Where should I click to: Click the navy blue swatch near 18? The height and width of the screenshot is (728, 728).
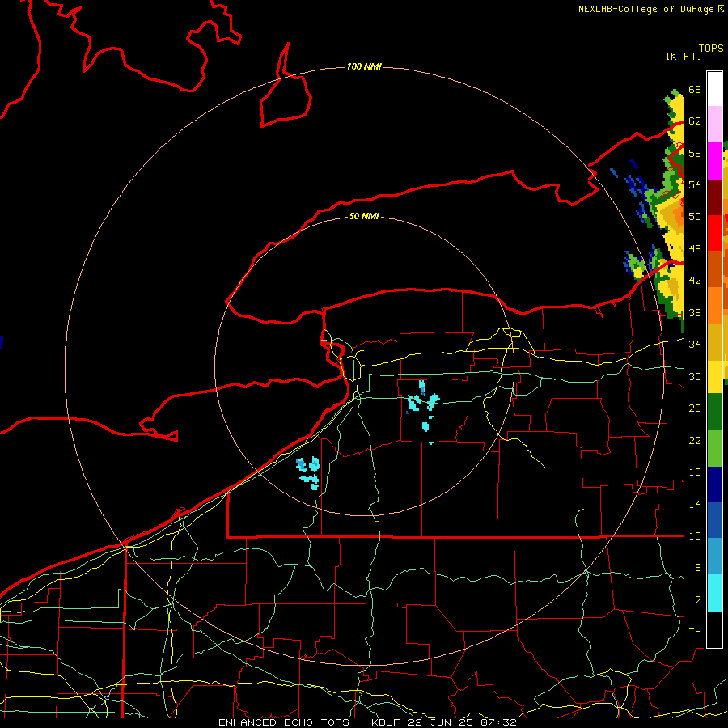click(x=714, y=485)
